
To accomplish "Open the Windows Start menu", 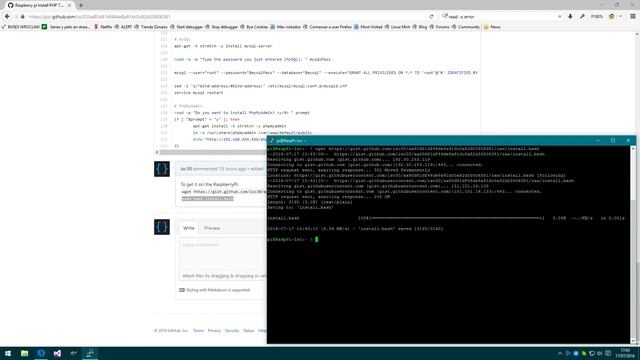I will tap(8, 353).
